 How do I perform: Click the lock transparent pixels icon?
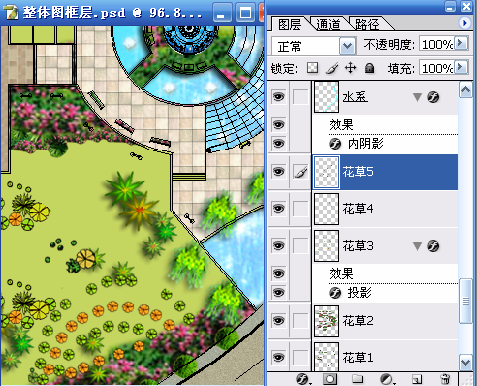312,68
